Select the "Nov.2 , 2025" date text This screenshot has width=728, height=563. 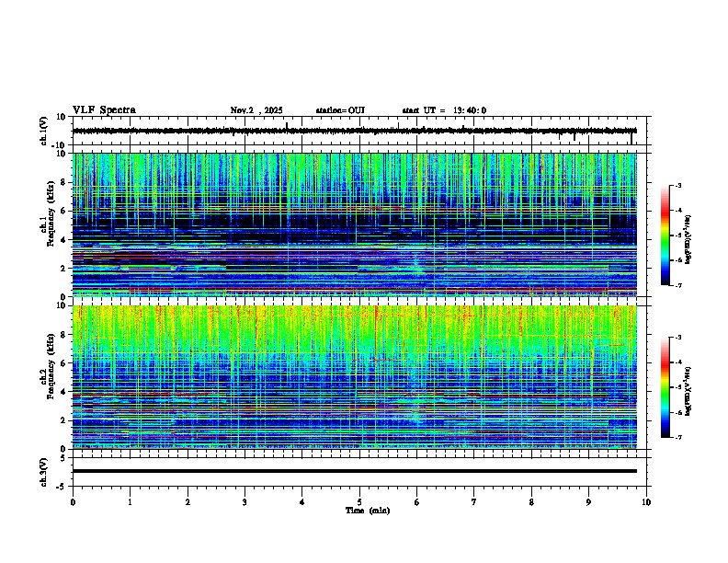tap(256, 110)
